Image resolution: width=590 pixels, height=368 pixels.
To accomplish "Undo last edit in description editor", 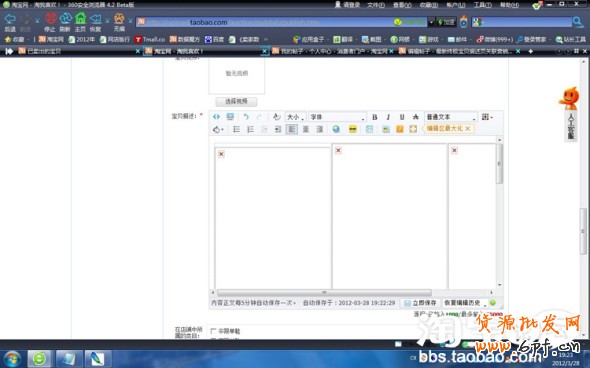I will click(x=246, y=117).
